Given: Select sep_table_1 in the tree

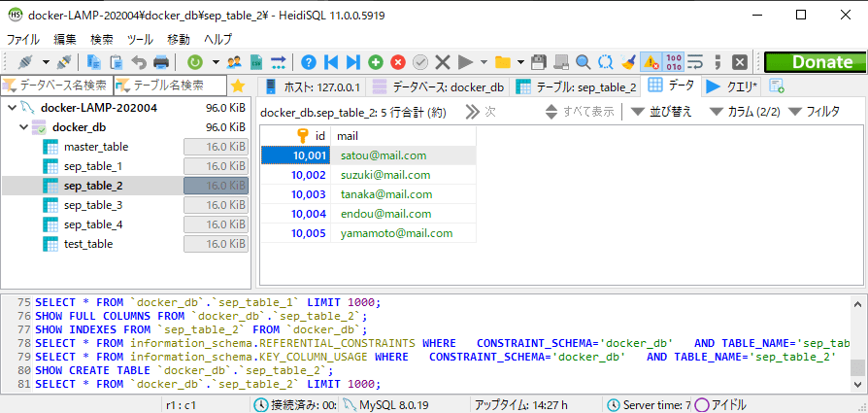Looking at the screenshot, I should coord(93,166).
